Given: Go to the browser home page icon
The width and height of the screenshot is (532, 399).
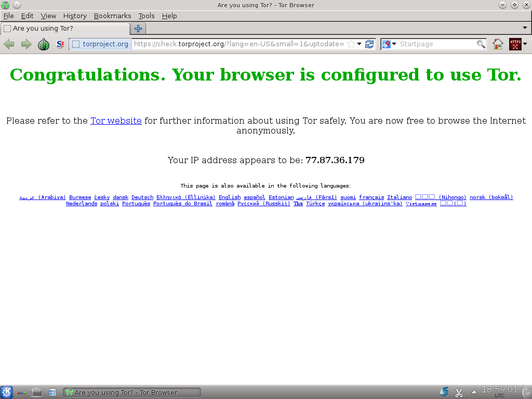Looking at the screenshot, I should [498, 44].
